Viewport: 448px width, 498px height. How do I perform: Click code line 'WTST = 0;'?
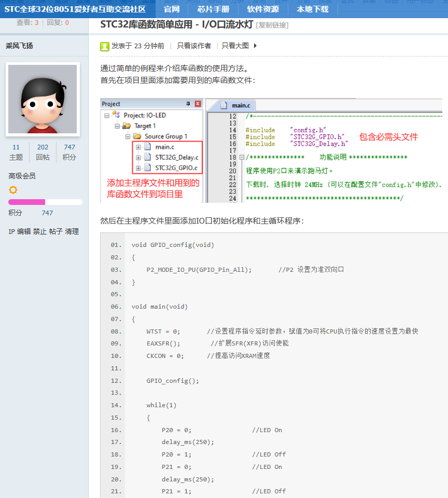[163, 331]
